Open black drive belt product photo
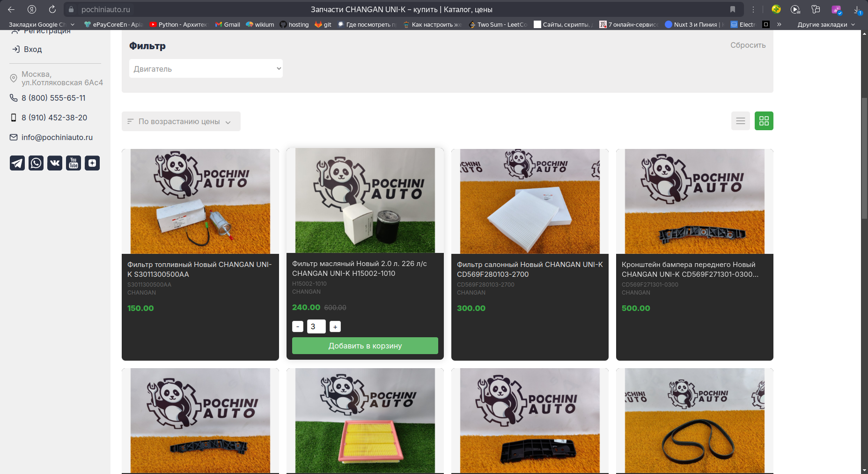The width and height of the screenshot is (868, 474). point(695,421)
